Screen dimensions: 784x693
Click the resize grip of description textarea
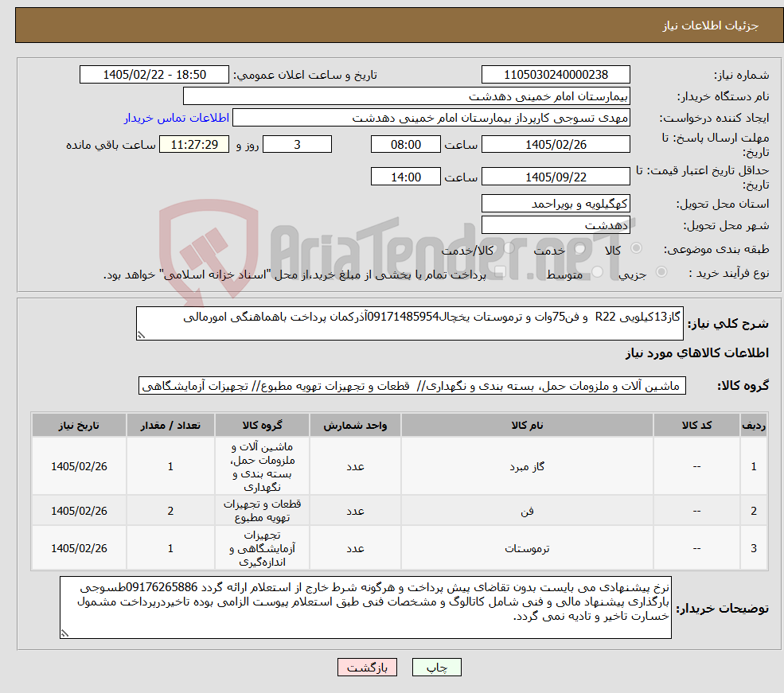(141, 335)
